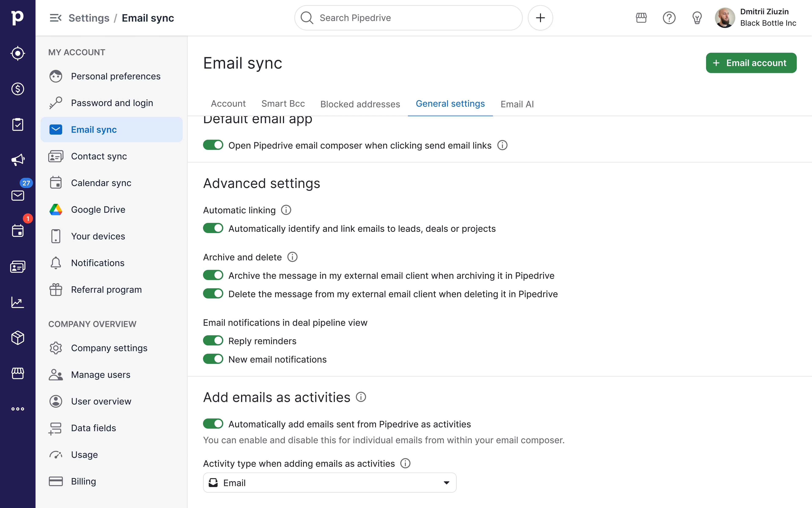Open Deals dollar icon in left rail
812x508 pixels.
[x=18, y=89]
